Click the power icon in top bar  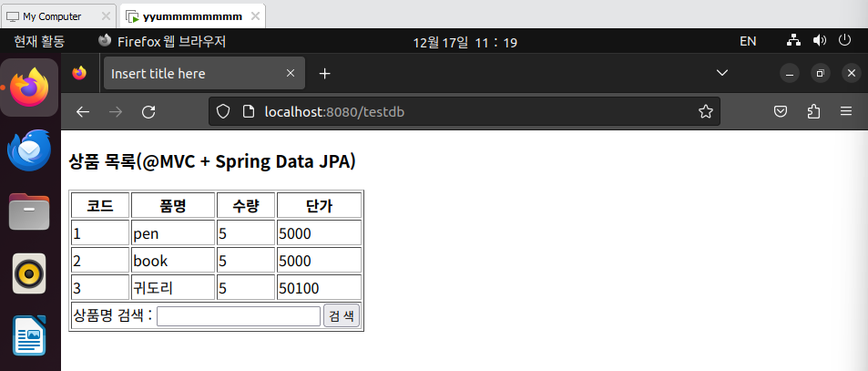[844, 40]
